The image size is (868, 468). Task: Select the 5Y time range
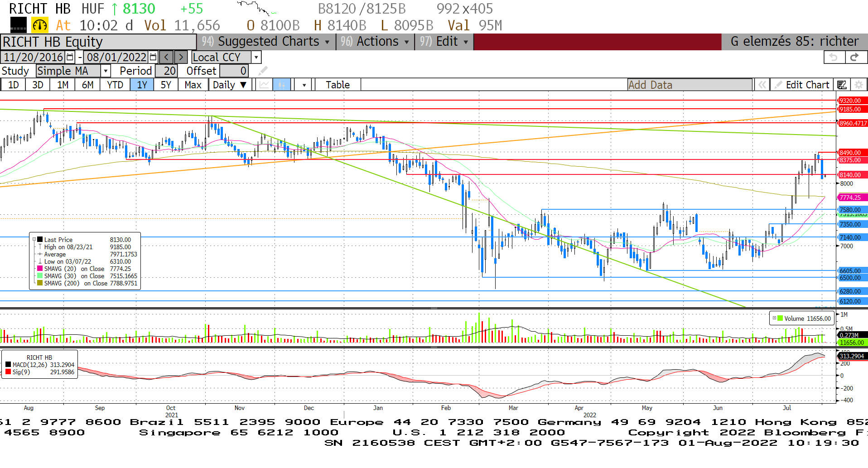tap(166, 85)
